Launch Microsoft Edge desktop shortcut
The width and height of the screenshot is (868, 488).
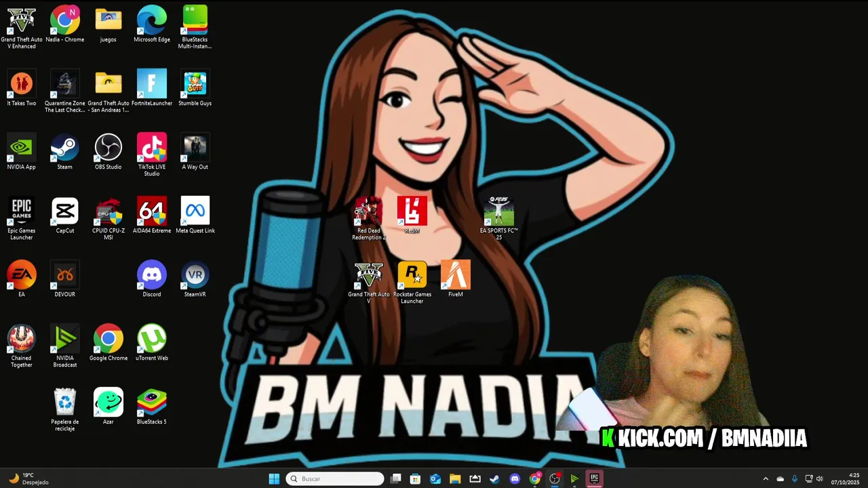152,25
